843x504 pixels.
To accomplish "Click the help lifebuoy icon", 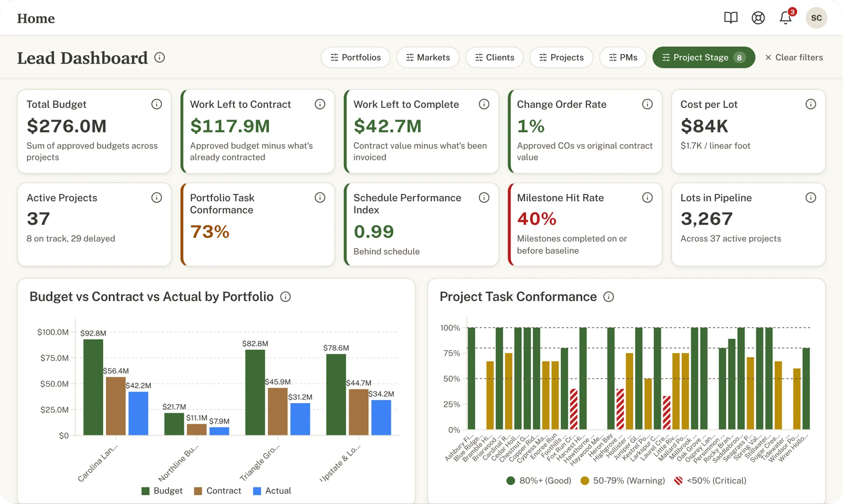I will click(758, 18).
